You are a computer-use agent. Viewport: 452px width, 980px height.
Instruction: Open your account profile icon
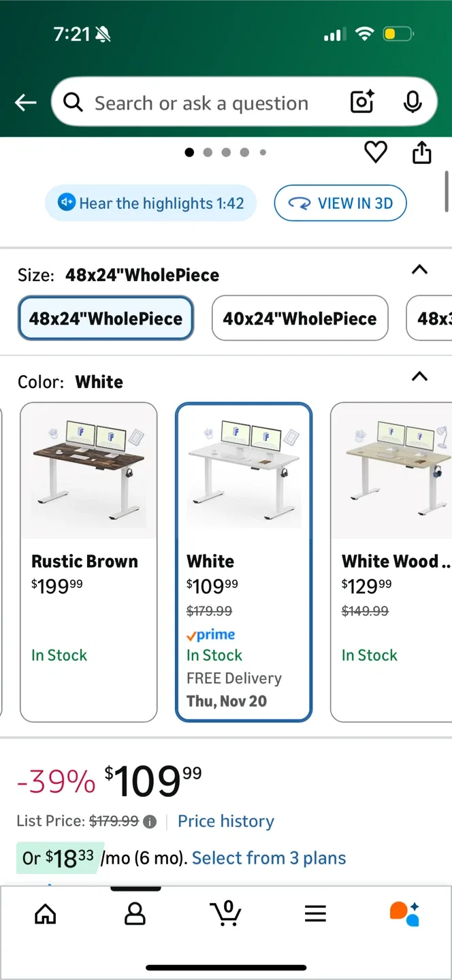click(x=135, y=914)
